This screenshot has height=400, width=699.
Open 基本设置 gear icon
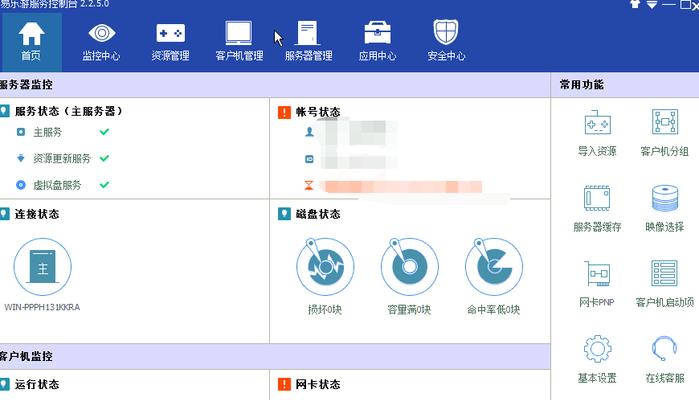pyautogui.click(x=597, y=349)
